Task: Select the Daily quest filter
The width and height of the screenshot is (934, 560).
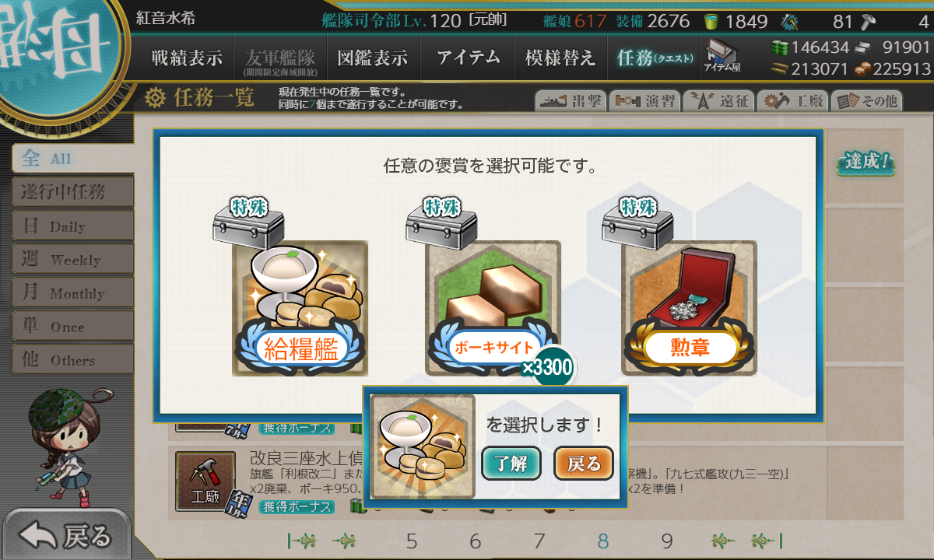Action: point(72,226)
